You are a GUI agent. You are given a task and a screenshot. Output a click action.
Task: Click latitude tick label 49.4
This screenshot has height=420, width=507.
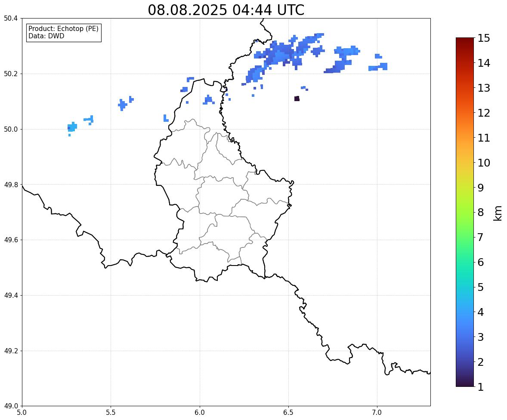[x=11, y=295]
